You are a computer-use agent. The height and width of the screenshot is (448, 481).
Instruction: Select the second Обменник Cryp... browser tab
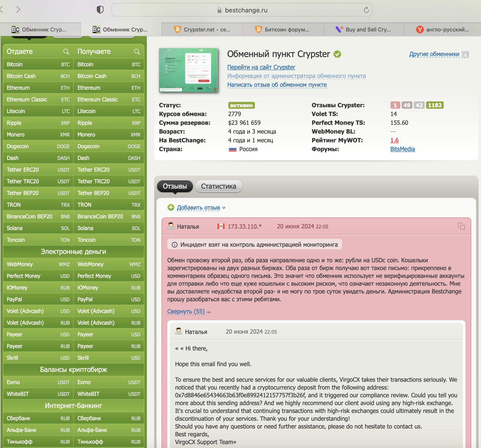click(121, 29)
